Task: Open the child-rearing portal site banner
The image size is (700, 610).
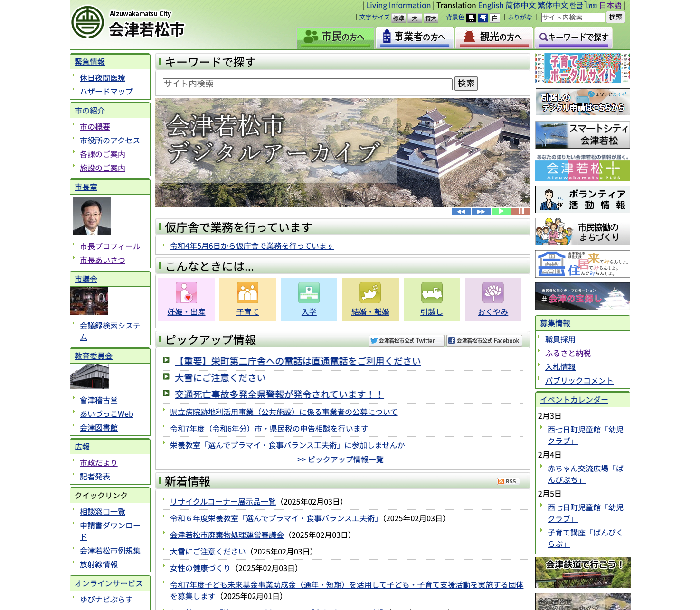Action: point(583,68)
